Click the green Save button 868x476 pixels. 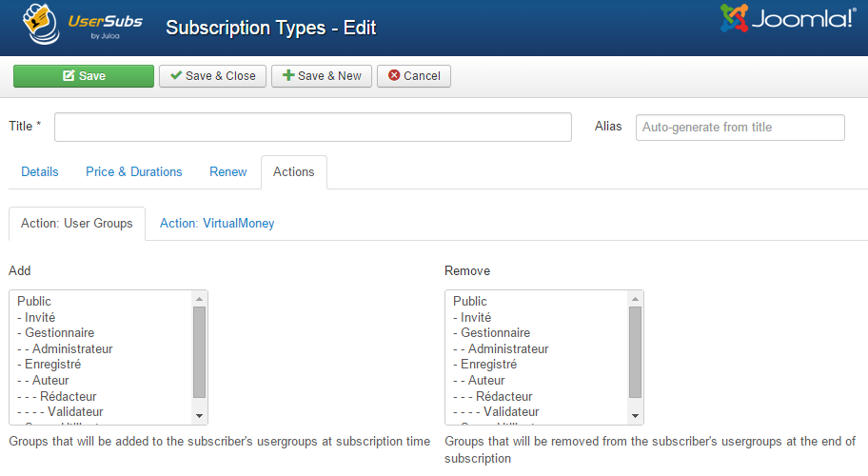pyautogui.click(x=84, y=76)
